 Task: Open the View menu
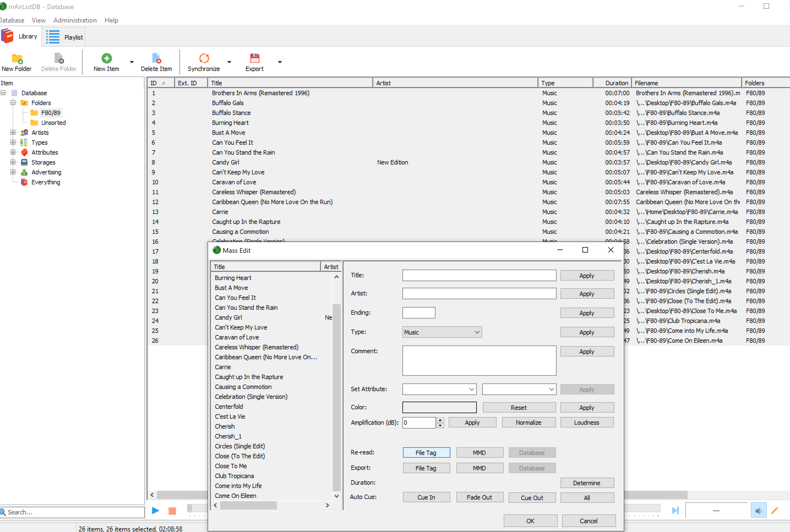point(39,20)
